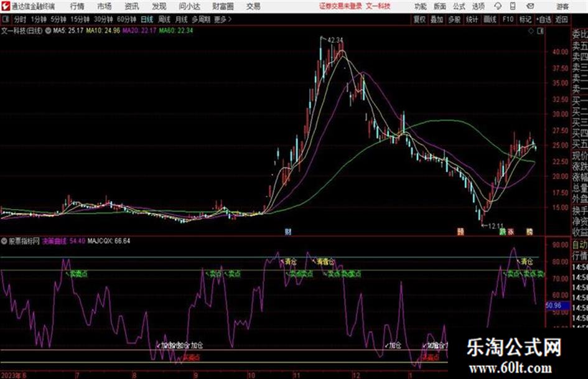Click the green 跌 marker under chart
This screenshot has height=379, width=588.
(503, 232)
